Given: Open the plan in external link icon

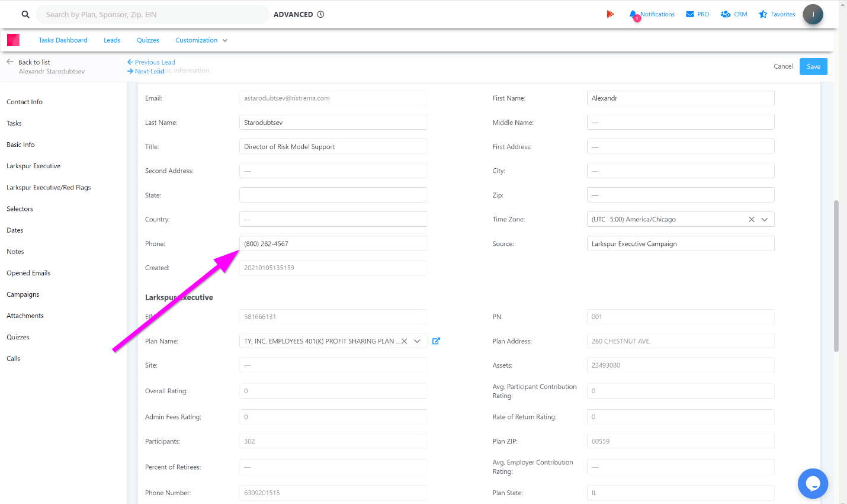Looking at the screenshot, I should 436,341.
